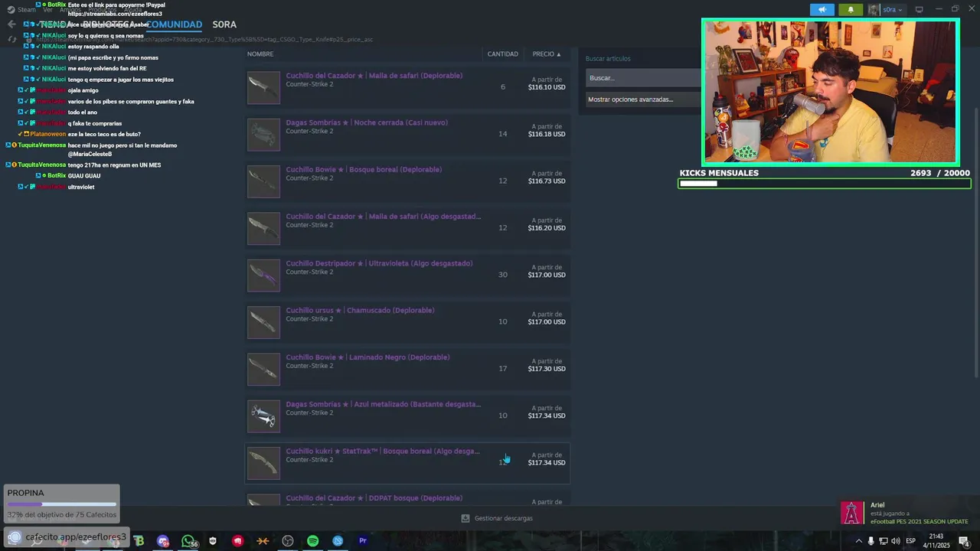Sort listings by the CANTIDAD column
This screenshot has width=980, height=551.
click(503, 54)
